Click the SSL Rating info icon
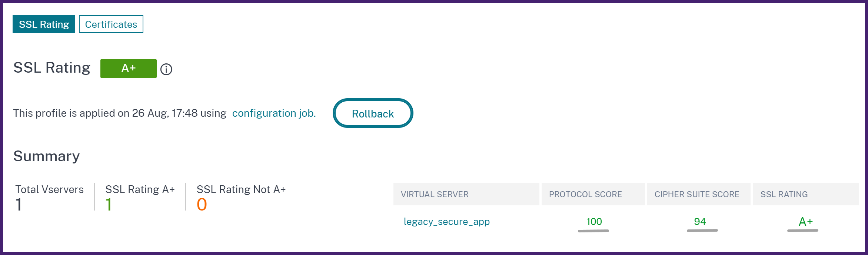868x255 pixels. click(x=166, y=69)
